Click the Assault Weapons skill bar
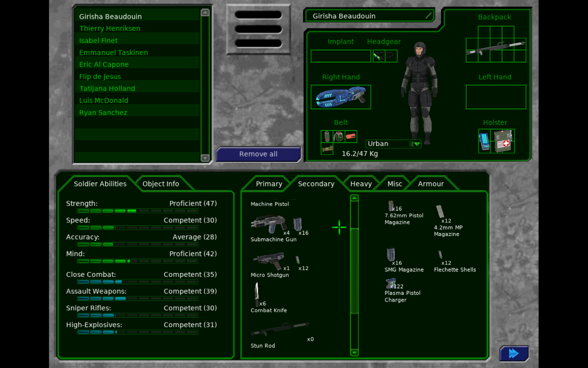This screenshot has width=588, height=368. (138, 298)
